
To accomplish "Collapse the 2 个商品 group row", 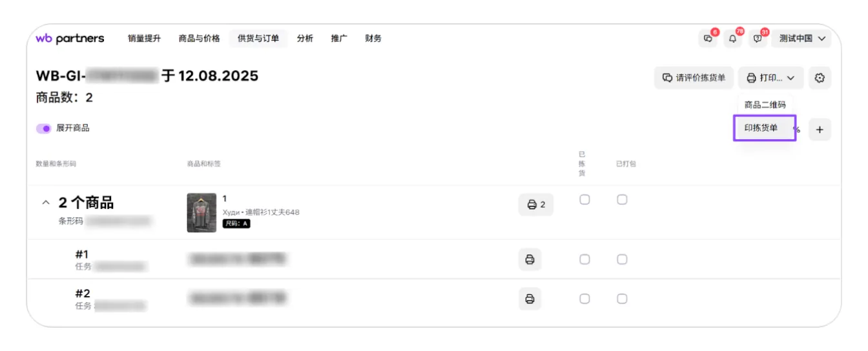I will pos(45,203).
